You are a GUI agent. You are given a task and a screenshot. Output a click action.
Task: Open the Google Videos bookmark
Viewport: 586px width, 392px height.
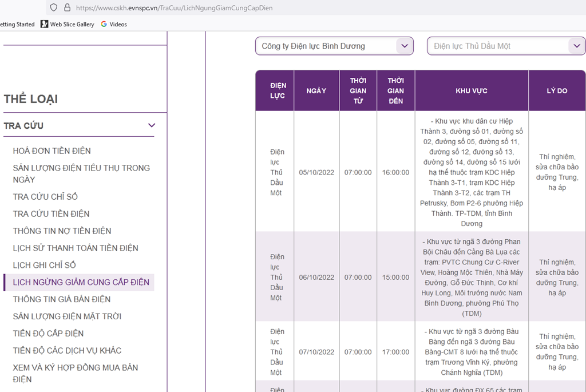114,24
